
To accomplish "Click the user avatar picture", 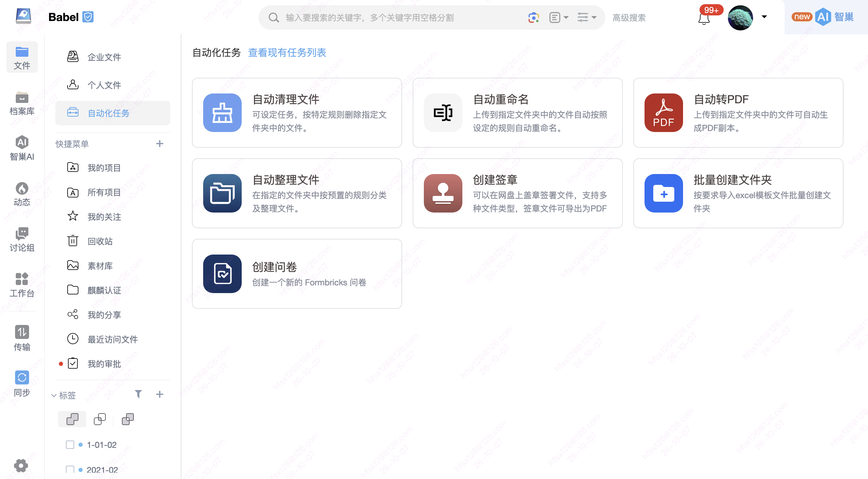I will click(740, 18).
